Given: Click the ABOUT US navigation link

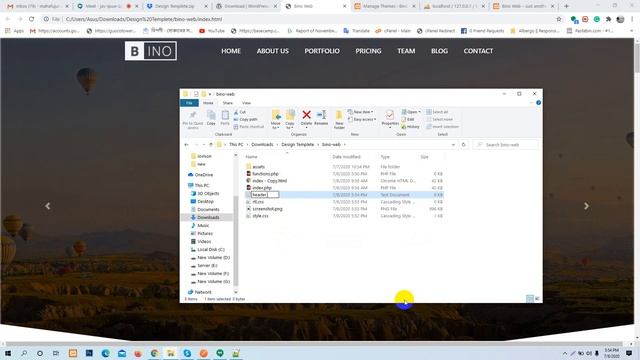Looking at the screenshot, I should [x=273, y=51].
